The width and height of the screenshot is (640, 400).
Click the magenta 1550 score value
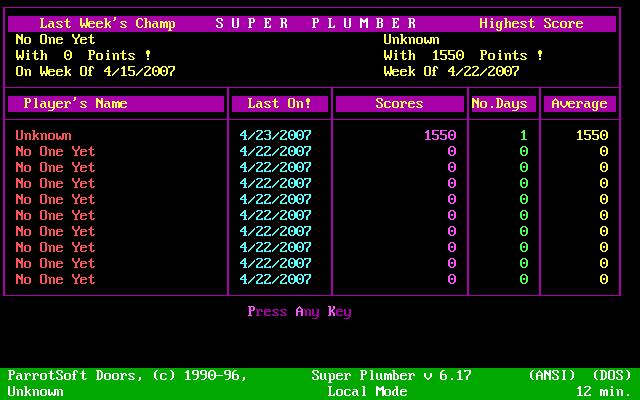[x=440, y=136]
